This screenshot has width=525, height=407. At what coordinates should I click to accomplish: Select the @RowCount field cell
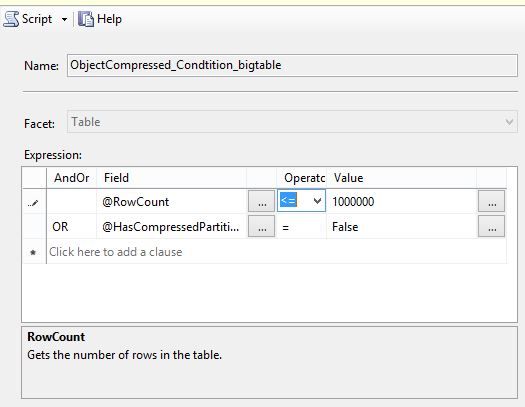pos(172,201)
